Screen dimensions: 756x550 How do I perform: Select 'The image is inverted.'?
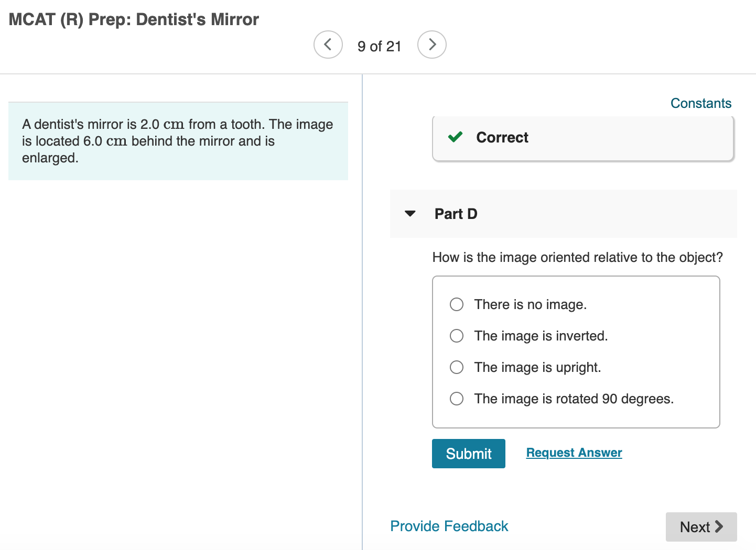(x=456, y=336)
